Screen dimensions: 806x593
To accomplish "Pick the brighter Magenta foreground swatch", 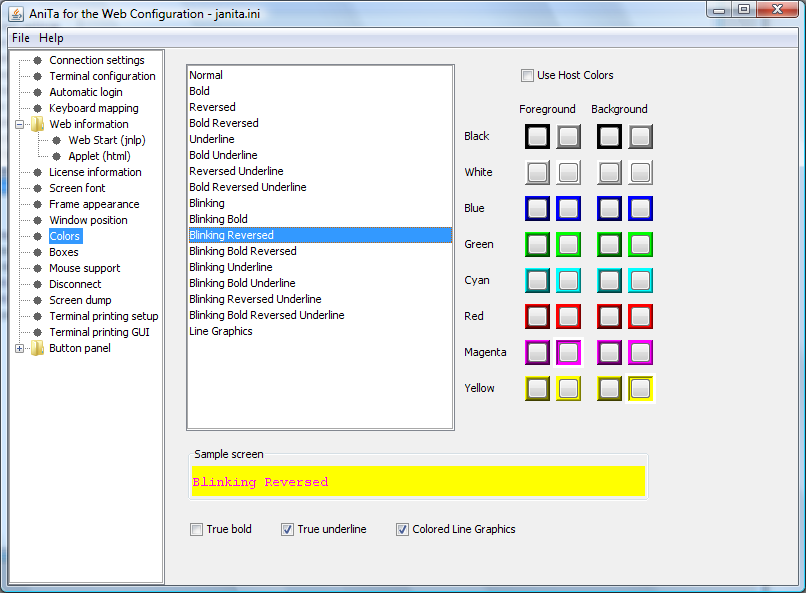I will pyautogui.click(x=569, y=353).
